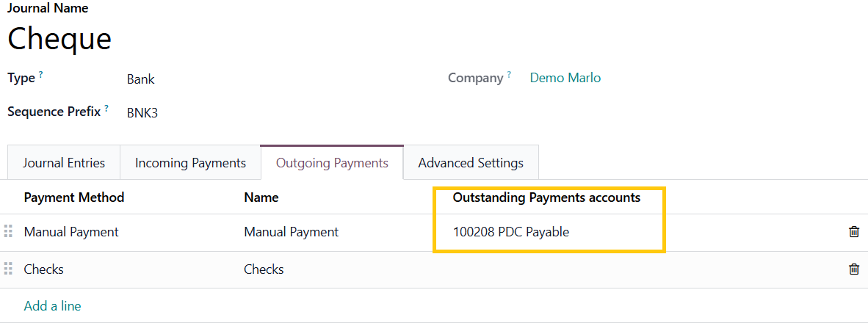Viewport: 868px width, 323px height.
Task: Go to the Advanced Settings tab
Action: (x=471, y=163)
